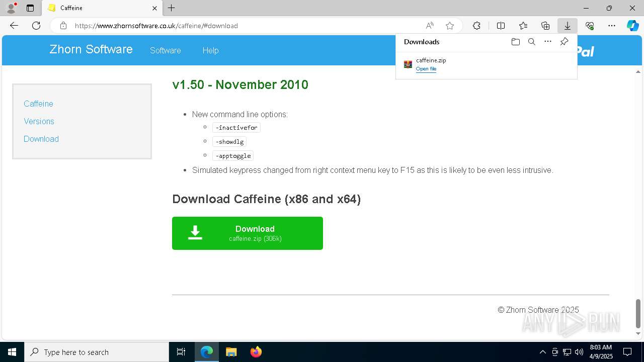Screen dimensions: 644x362
Task: Open Read aloud in address bar
Action: coord(430,26)
